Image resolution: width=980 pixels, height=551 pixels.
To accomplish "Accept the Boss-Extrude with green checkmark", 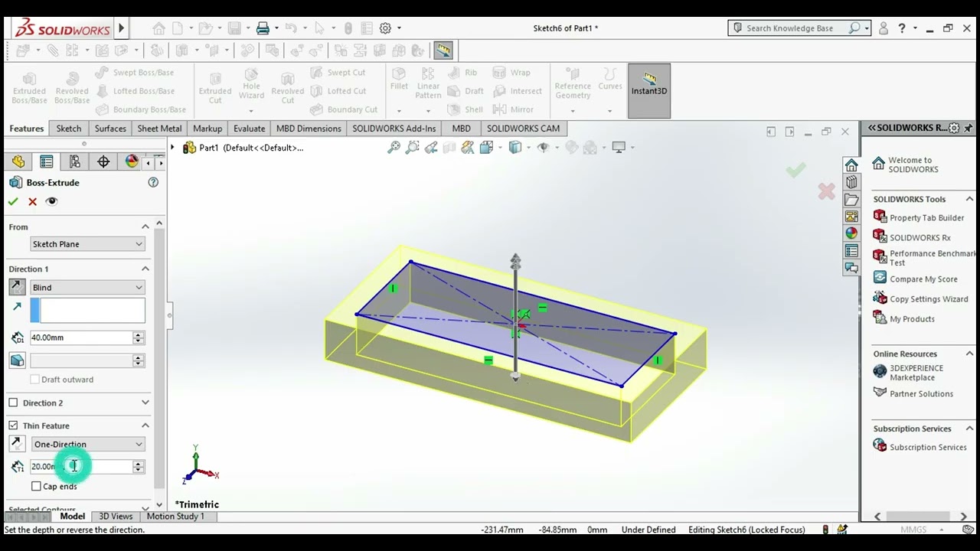I will pyautogui.click(x=12, y=201).
